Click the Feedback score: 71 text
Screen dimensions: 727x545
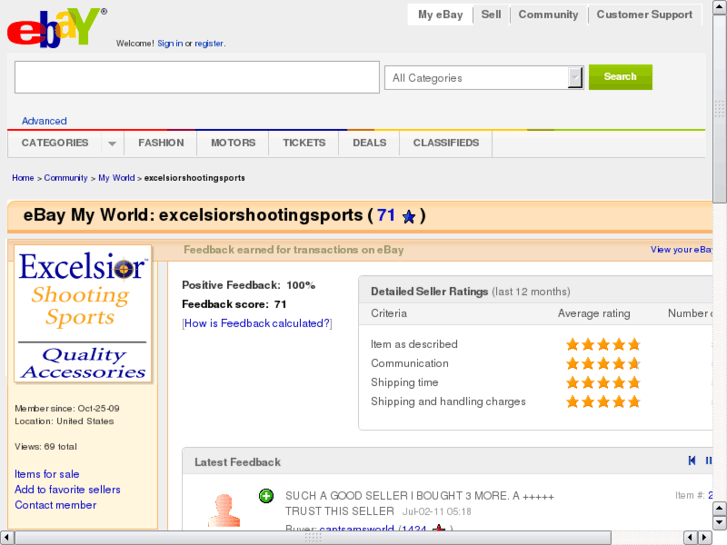point(234,304)
